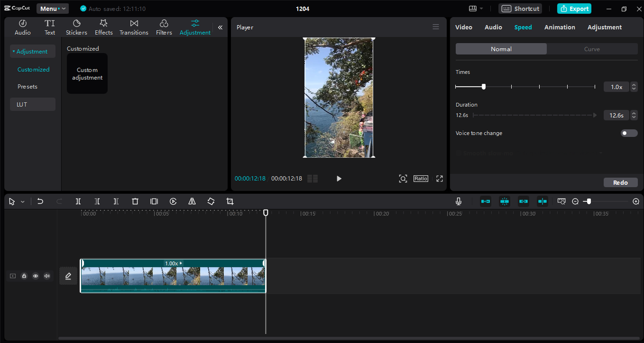Image resolution: width=644 pixels, height=343 pixels.
Task: Switch to the Adjustment tab in the properties panel
Action: pyautogui.click(x=605, y=27)
